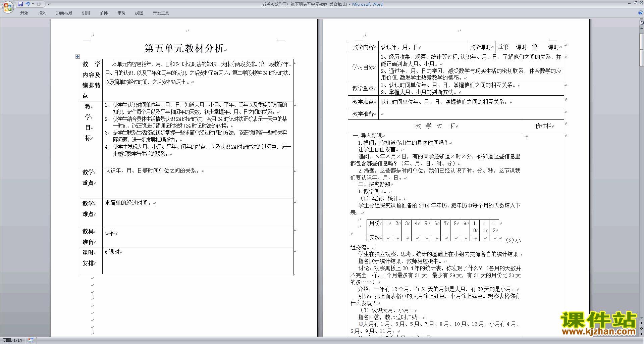Screen dimensions: 644x344
Task: Open the 插入 ribbon tab
Action: point(42,13)
